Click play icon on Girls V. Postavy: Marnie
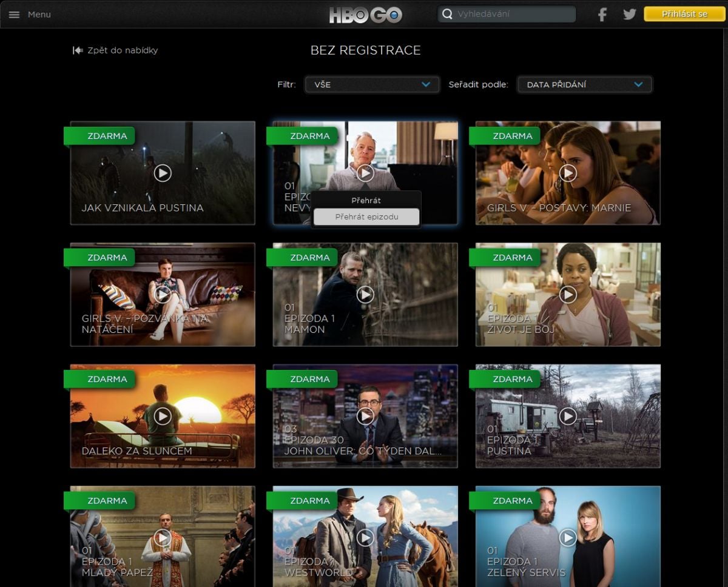 tap(568, 173)
